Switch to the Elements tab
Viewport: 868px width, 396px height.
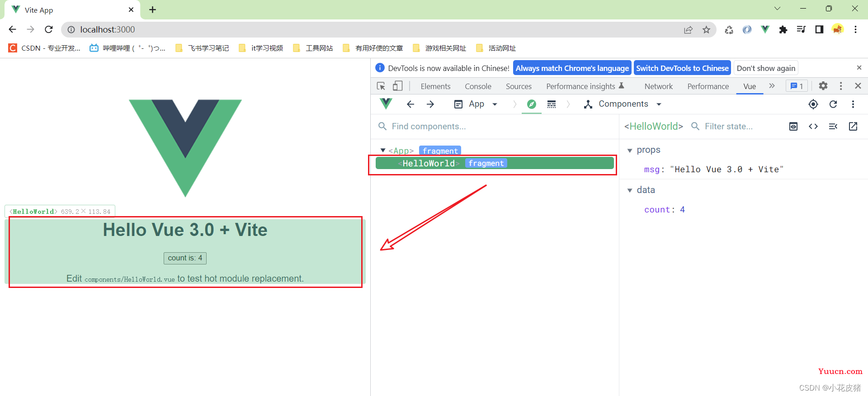(435, 86)
